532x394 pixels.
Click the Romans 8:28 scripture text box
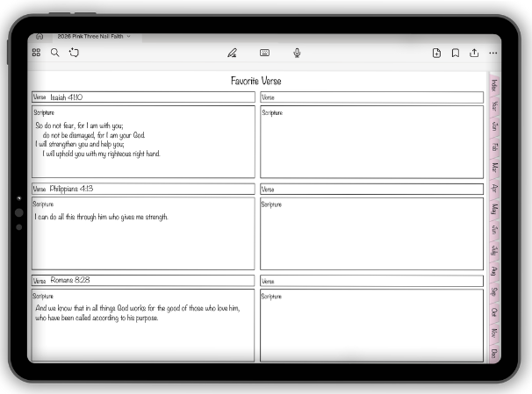[x=143, y=326]
